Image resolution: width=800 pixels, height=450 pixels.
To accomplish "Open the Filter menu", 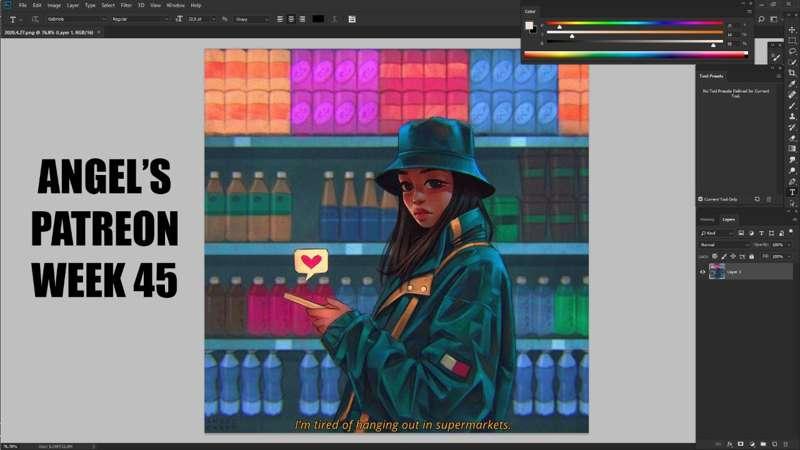I will (x=126, y=5).
